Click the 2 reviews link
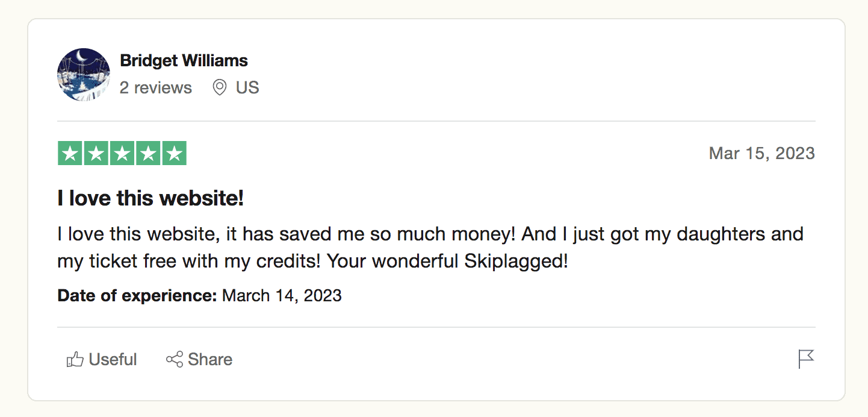 (155, 87)
